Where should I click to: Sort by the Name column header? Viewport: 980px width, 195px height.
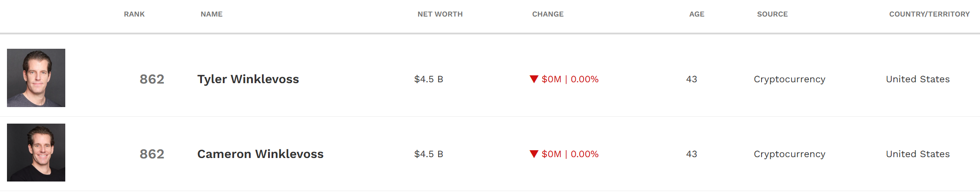[211, 14]
